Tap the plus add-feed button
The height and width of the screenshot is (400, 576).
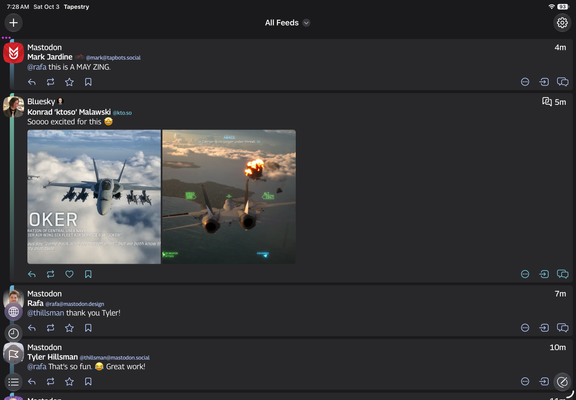14,23
